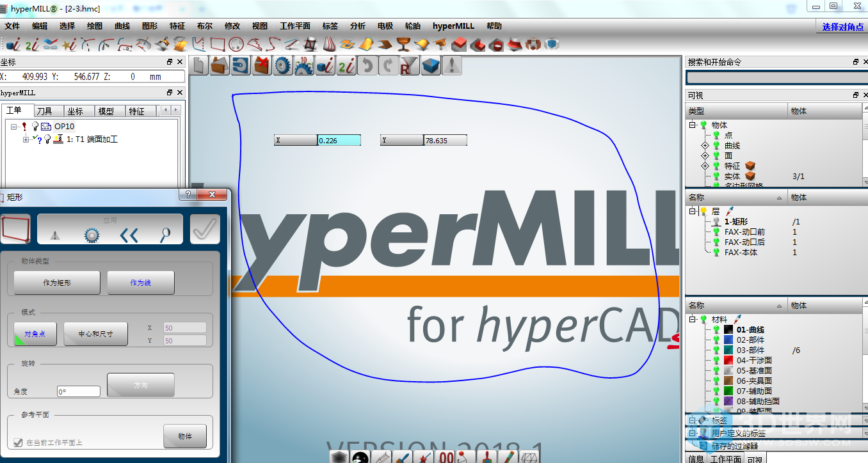The height and width of the screenshot is (463, 868).
Task: Confirm rectangle with the checkmark button
Action: click(x=205, y=229)
